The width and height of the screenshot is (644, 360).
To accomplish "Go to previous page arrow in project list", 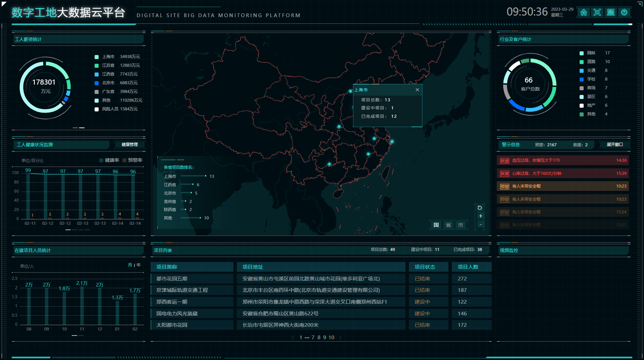I will coord(293,338).
